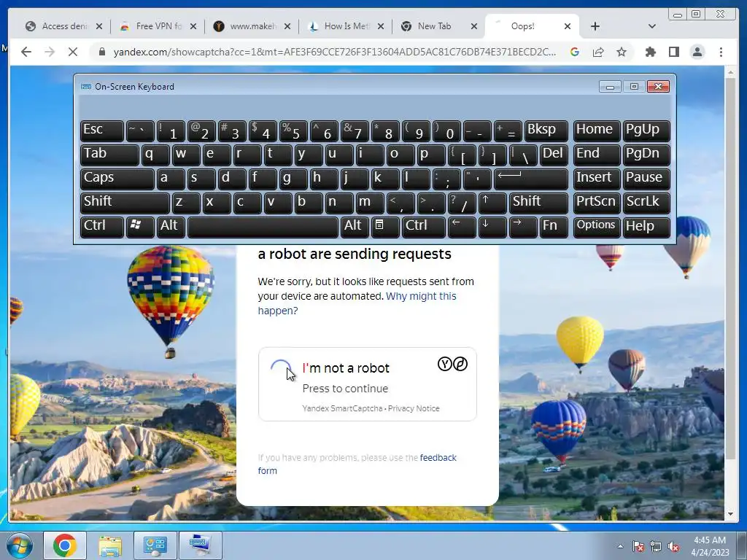Switch to the 'How Is Met' tab
This screenshot has height=560, width=747.
pyautogui.click(x=340, y=26)
